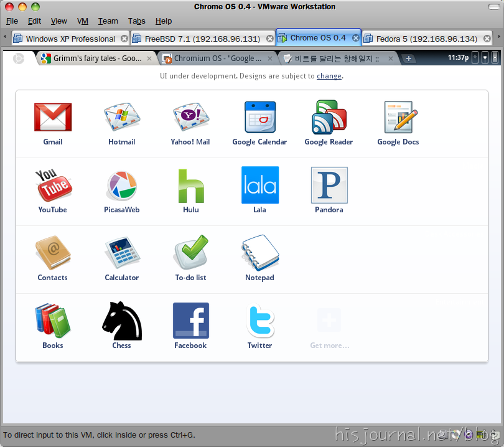Viewport: 504px width, 447px height.
Task: Launch the Hulu icon
Action: tap(191, 186)
